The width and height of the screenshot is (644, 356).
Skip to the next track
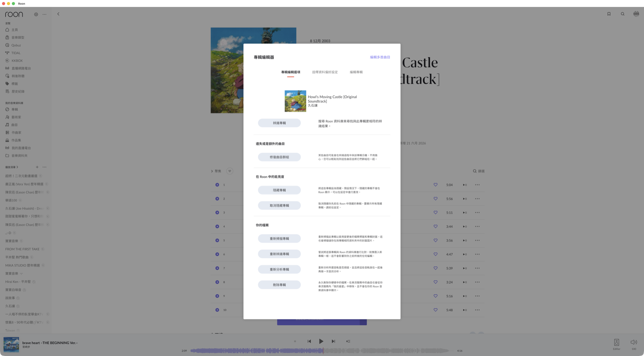click(333, 342)
